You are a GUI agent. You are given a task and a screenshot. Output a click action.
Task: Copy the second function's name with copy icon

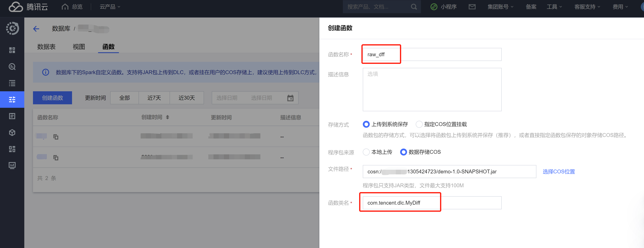click(x=56, y=158)
